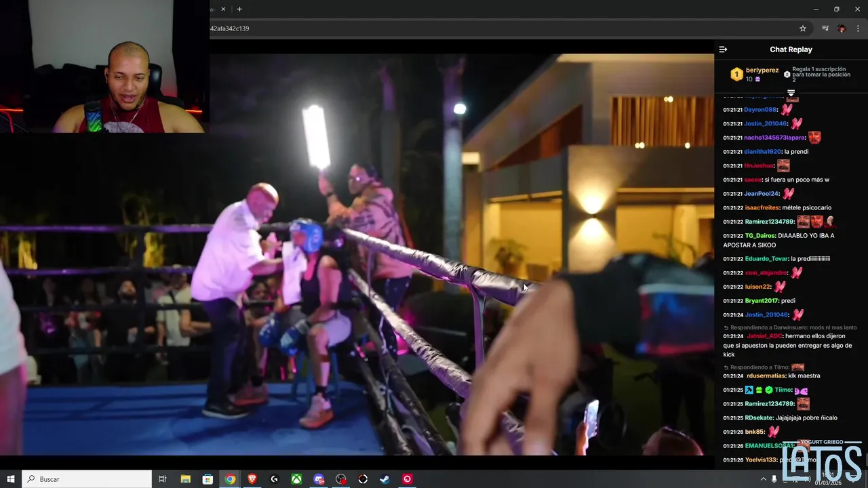Click username Jatniel_ADC in chat
The height and width of the screenshot is (488, 868).
tap(764, 336)
